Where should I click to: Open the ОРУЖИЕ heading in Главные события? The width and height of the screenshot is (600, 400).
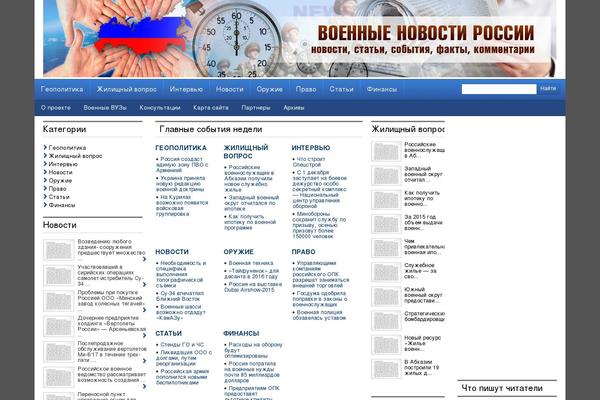coord(238,252)
